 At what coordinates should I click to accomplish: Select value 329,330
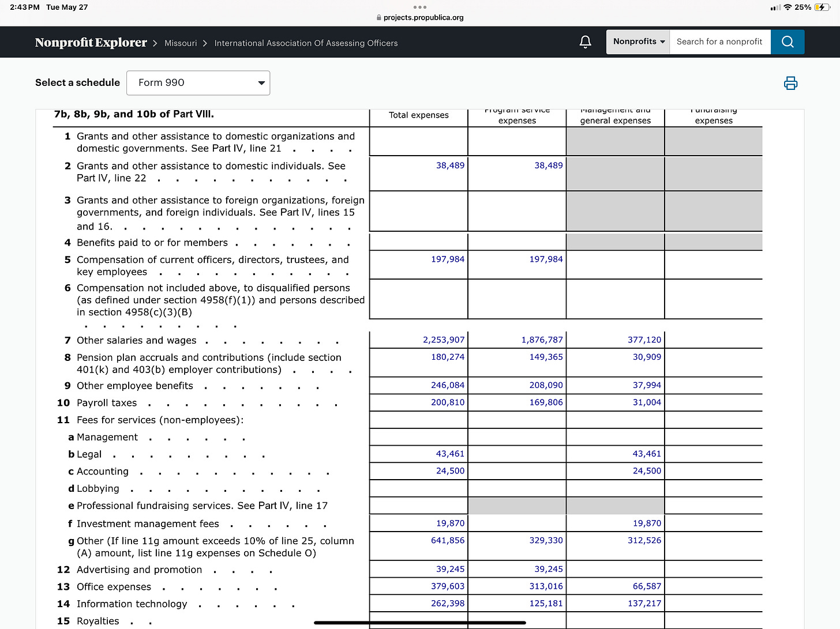[546, 541]
